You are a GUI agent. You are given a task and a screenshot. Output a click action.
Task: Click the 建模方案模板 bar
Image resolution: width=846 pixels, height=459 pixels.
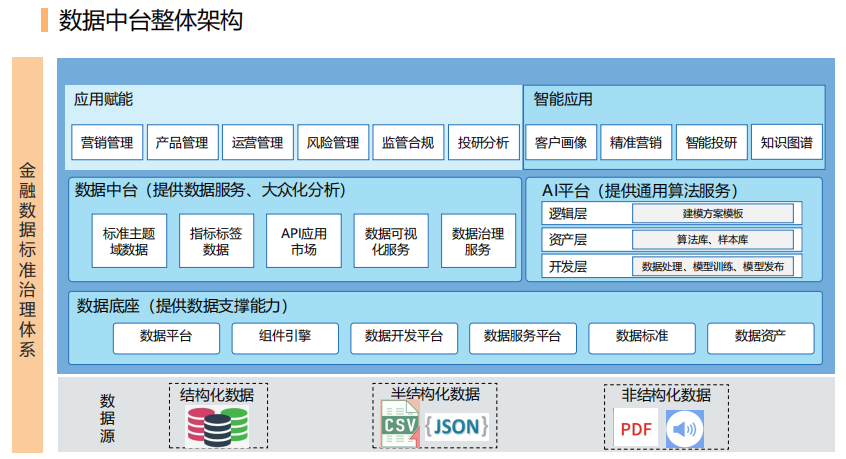pyautogui.click(x=713, y=213)
